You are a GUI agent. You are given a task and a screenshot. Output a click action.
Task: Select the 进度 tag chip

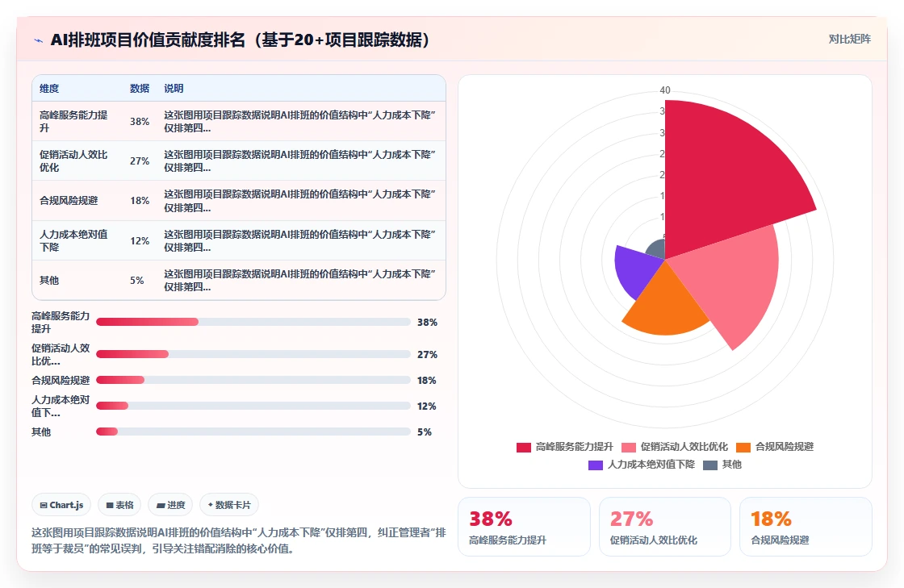point(170,505)
